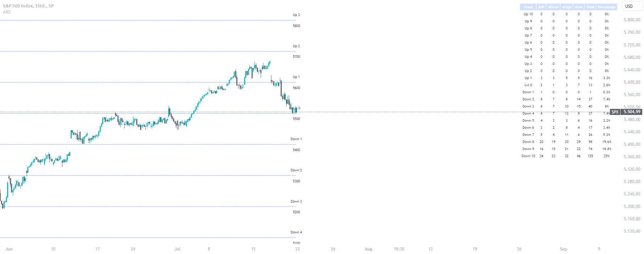This screenshot has height=254, width=644.
Task: Click the Percentage column header
Action: 606,7
